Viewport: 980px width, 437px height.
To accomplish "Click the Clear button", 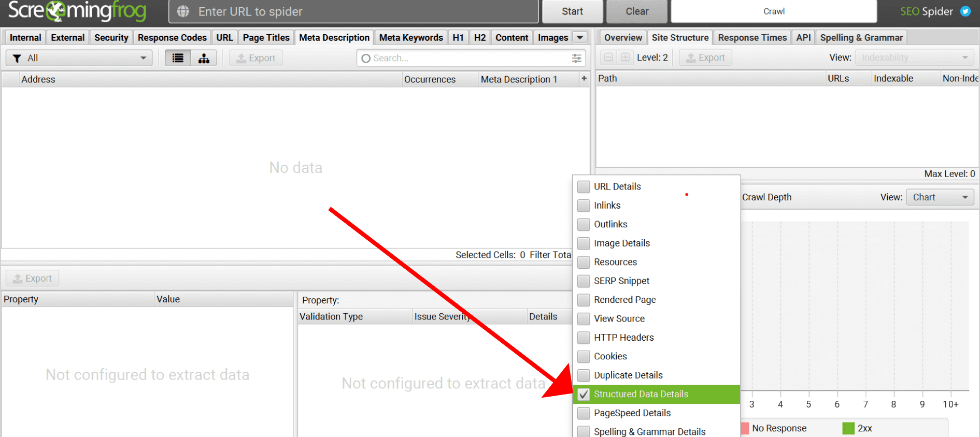I will click(x=636, y=11).
